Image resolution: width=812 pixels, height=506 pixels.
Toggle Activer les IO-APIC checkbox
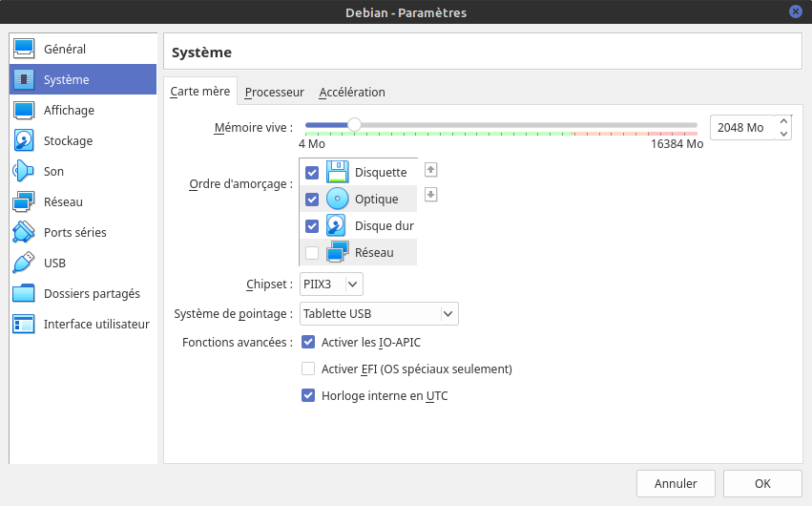coord(308,342)
